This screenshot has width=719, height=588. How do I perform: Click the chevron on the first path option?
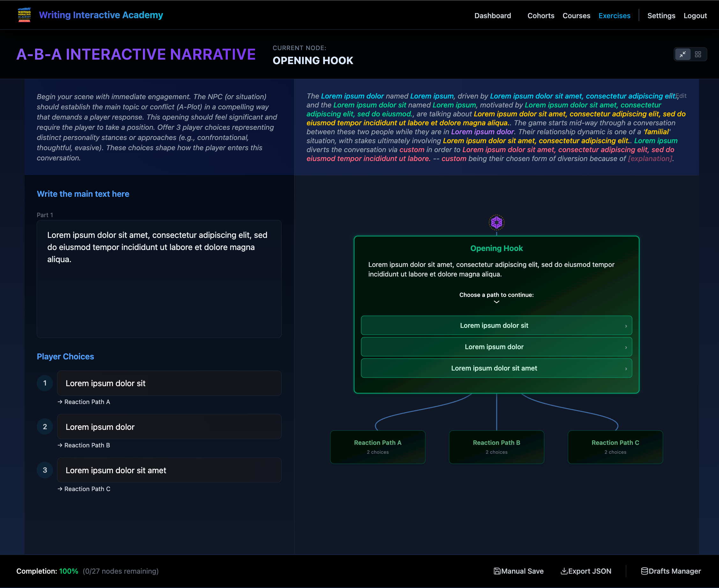[x=626, y=326]
